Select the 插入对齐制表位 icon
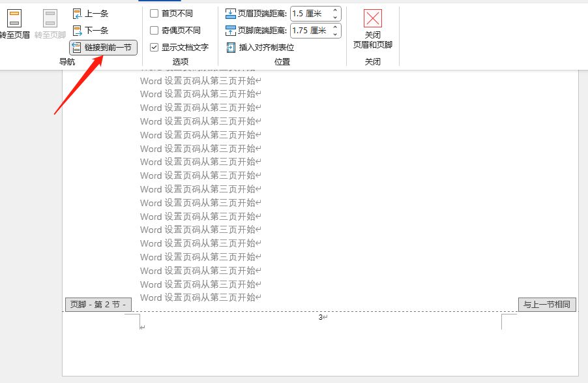Screen dimensions: 588x383 pyautogui.click(x=230, y=47)
